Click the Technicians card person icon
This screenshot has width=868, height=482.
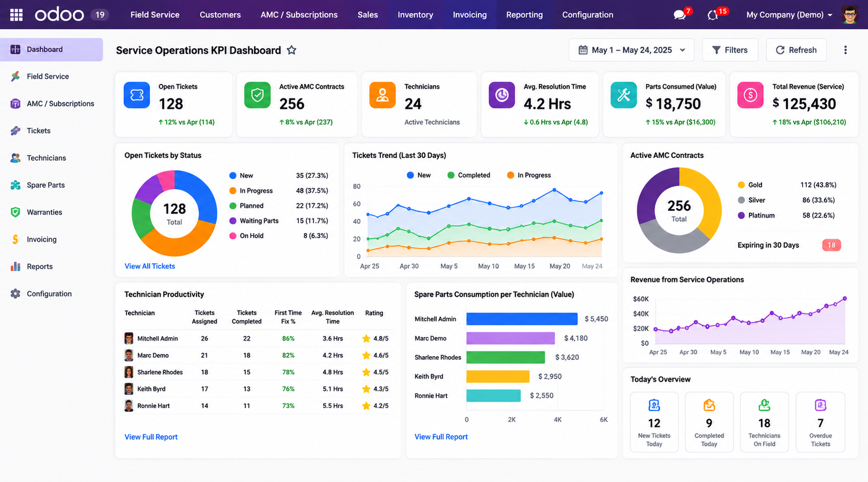(382, 95)
